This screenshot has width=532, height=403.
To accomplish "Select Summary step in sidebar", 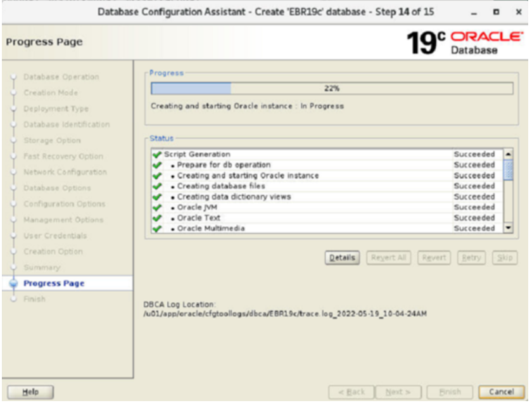I will point(42,267).
